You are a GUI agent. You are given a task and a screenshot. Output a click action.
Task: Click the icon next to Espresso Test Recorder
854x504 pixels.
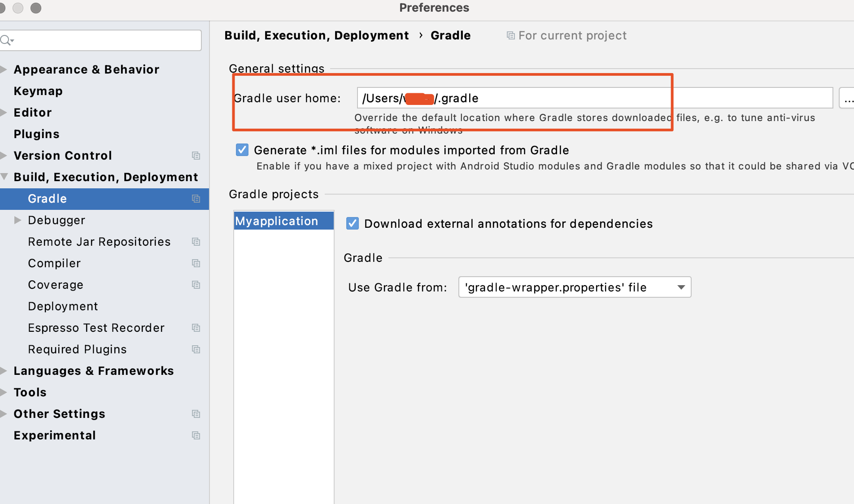click(x=196, y=328)
